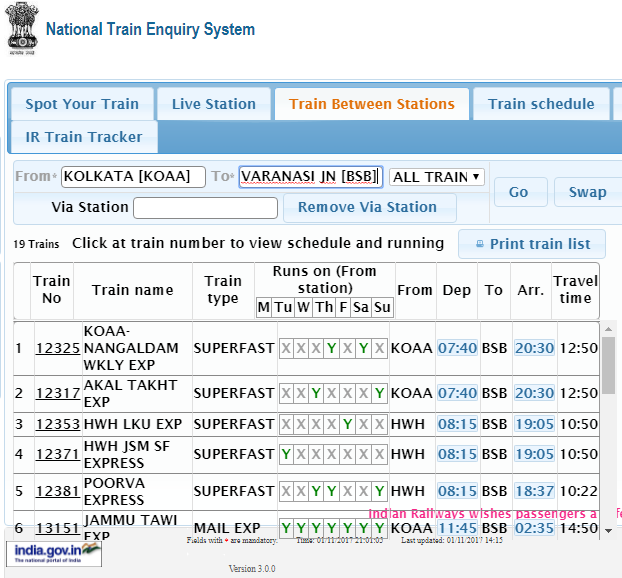
Task: Click the AKAL TAKHT EXP train name
Action: point(131,394)
